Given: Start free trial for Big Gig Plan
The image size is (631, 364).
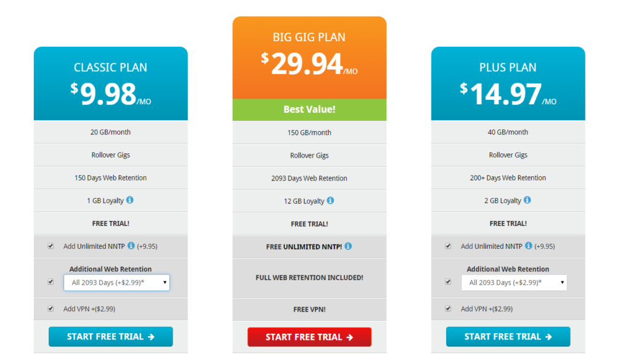Looking at the screenshot, I should coord(309,337).
